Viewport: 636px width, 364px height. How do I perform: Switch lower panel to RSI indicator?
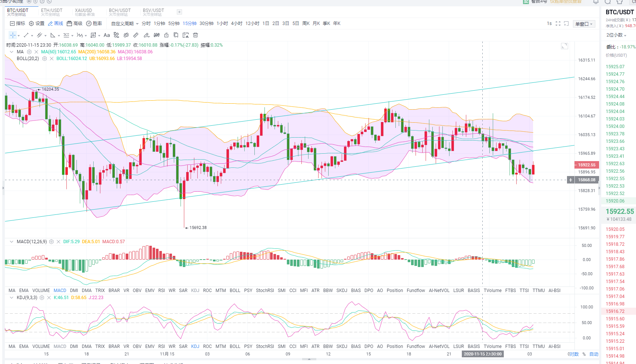pyautogui.click(x=162, y=346)
